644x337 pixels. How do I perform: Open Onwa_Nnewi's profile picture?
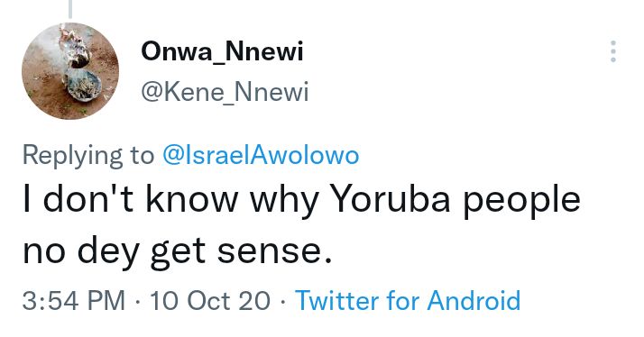tap(70, 71)
